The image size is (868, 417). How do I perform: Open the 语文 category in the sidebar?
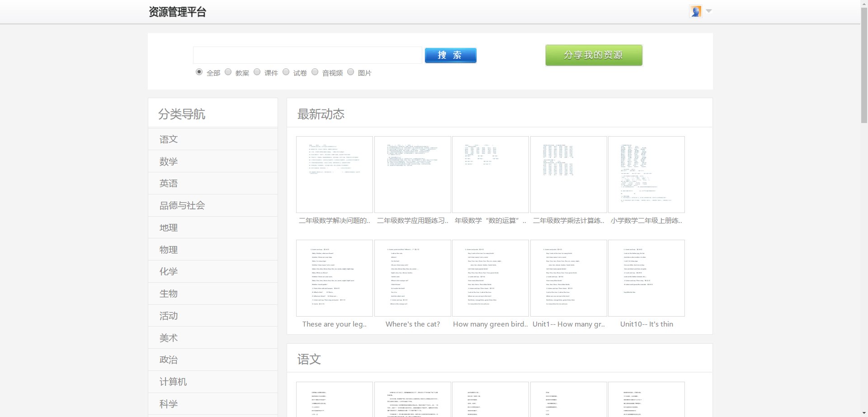pyautogui.click(x=213, y=139)
